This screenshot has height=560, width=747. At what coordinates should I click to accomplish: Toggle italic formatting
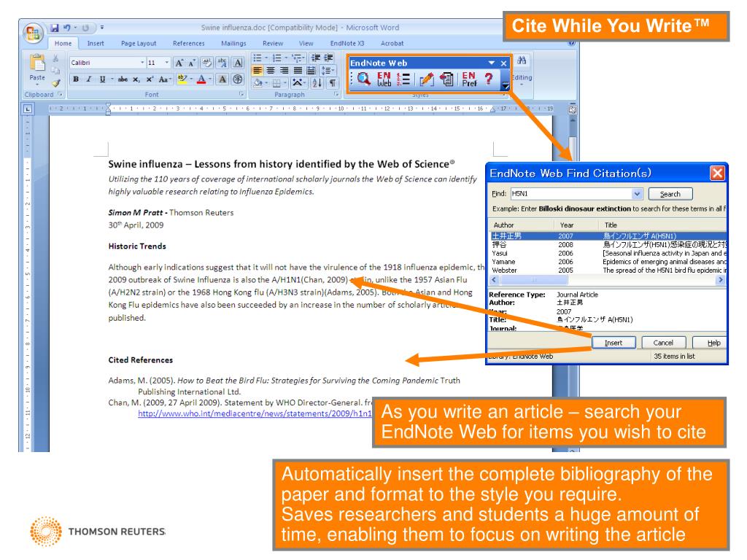point(88,79)
